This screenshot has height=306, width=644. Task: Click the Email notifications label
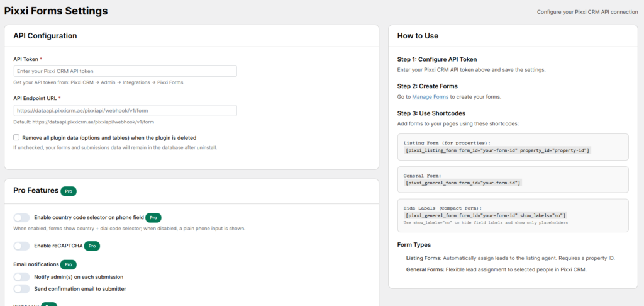pyautogui.click(x=36, y=264)
